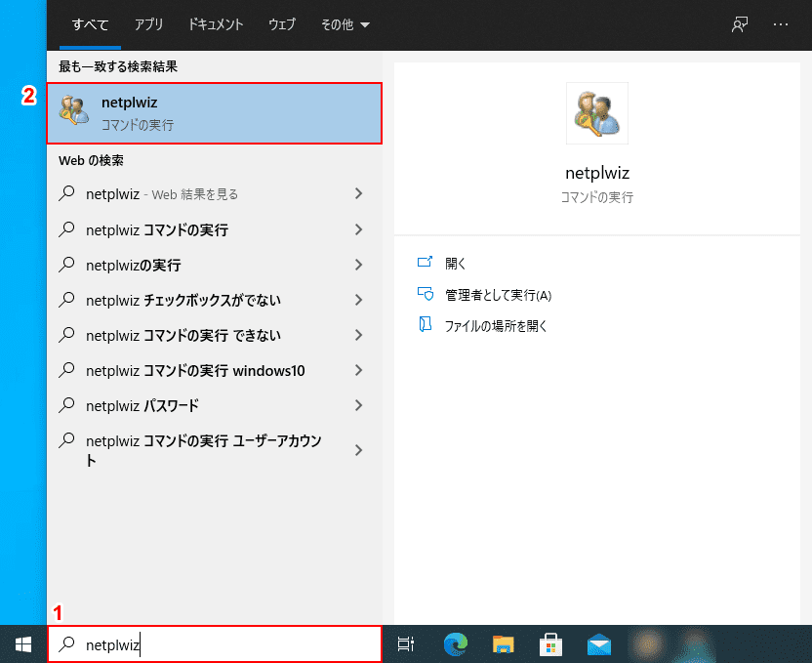Open the Windows Start button
This screenshot has width=812, height=663.
(23, 644)
